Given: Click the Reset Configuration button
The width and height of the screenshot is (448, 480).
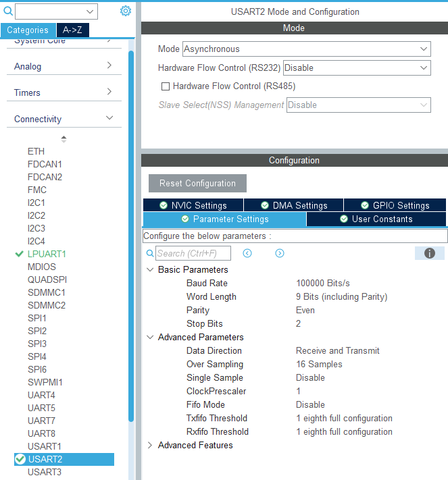Looking at the screenshot, I should (x=197, y=184).
